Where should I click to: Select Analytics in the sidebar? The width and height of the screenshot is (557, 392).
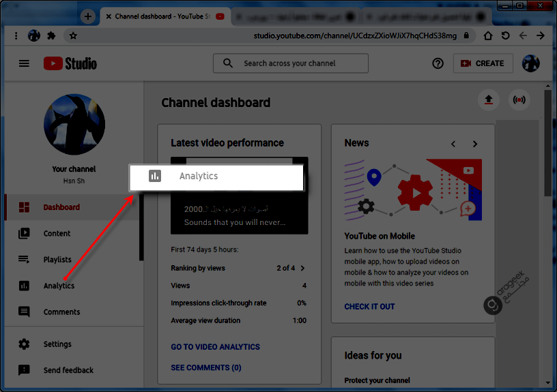(72, 286)
